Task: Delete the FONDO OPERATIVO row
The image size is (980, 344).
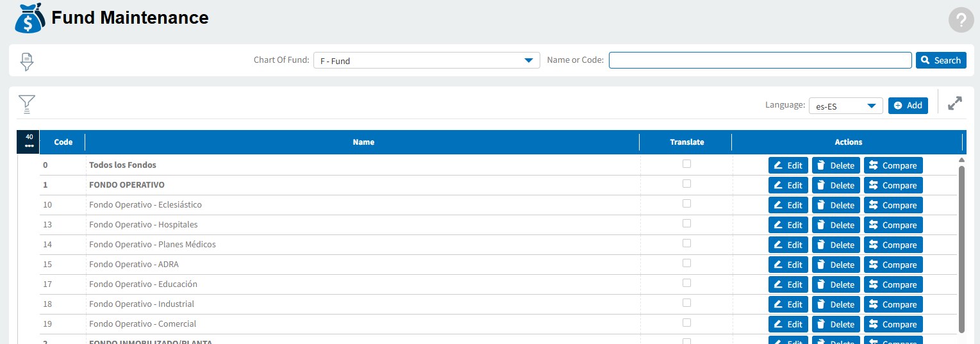Action: 836,185
